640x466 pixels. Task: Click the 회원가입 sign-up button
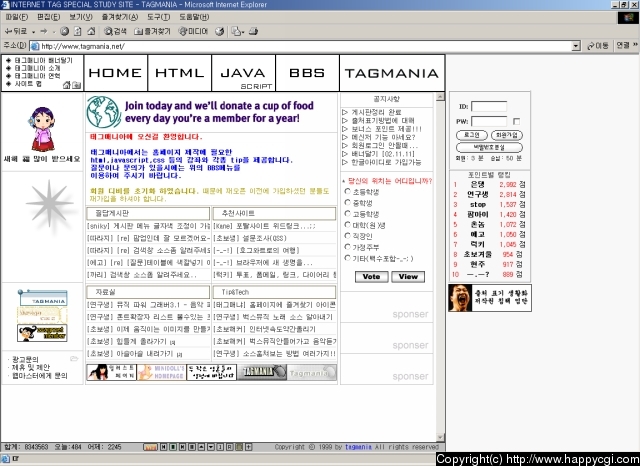[507, 135]
